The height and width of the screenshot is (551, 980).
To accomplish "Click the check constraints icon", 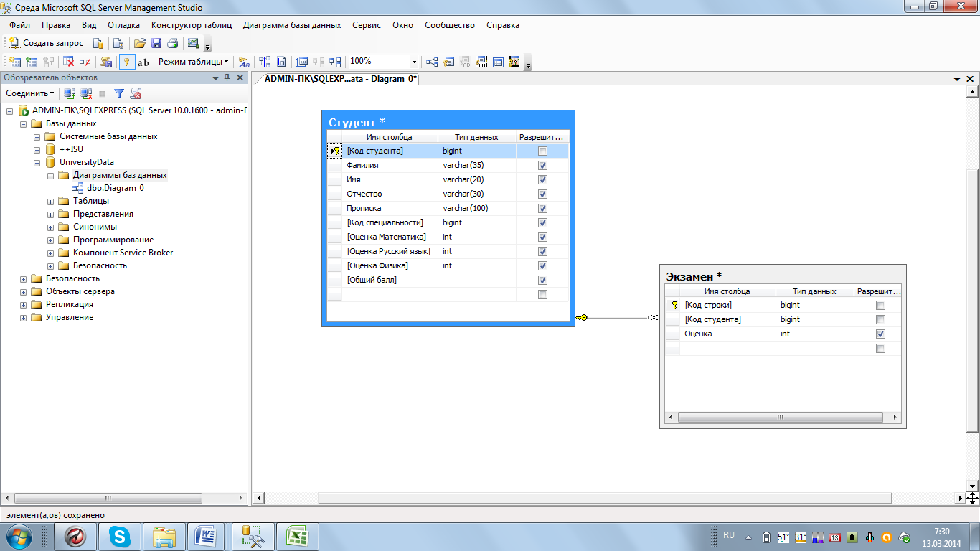I will click(498, 62).
